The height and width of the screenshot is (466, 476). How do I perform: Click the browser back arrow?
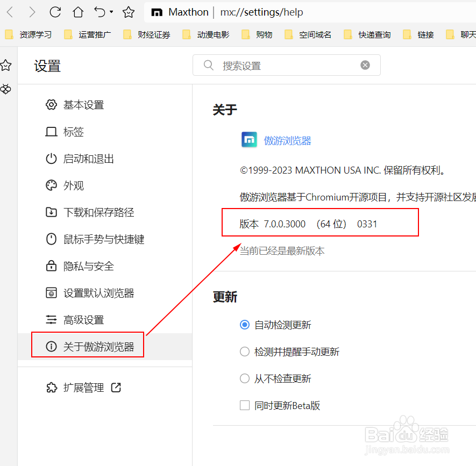[10, 12]
